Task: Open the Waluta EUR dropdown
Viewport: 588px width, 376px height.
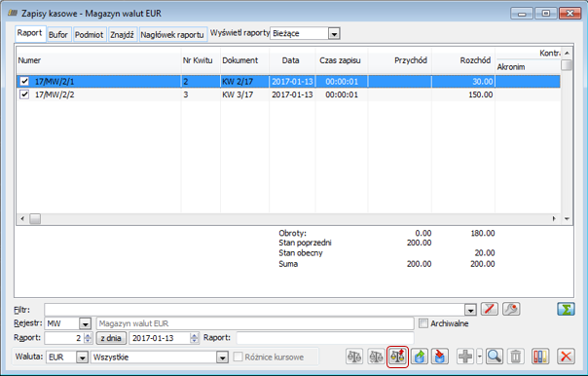Action: pyautogui.click(x=82, y=357)
